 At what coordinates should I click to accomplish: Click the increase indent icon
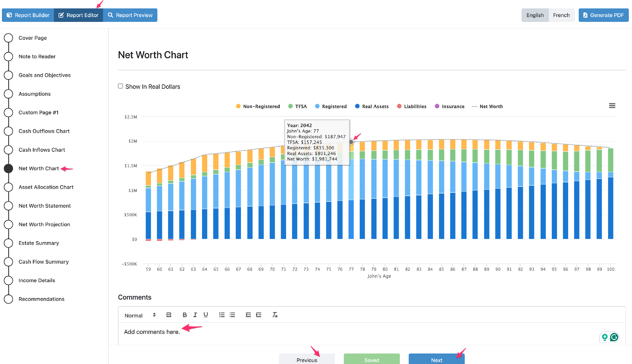[x=258, y=315]
